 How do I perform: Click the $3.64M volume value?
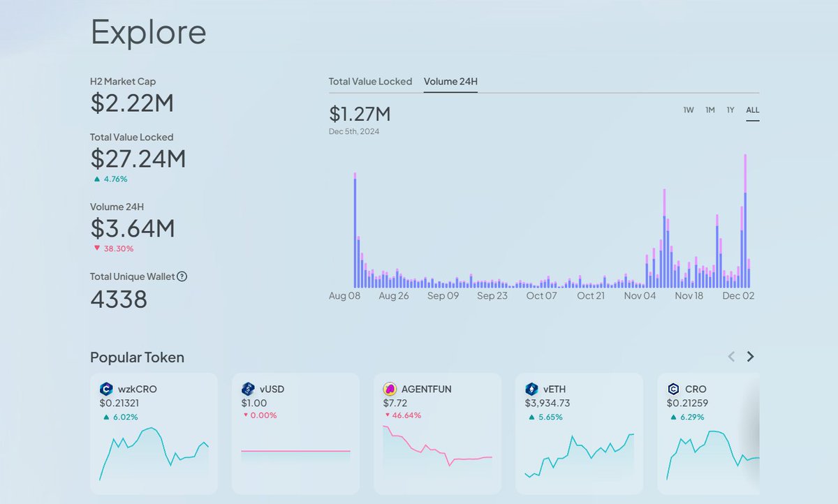pos(133,228)
